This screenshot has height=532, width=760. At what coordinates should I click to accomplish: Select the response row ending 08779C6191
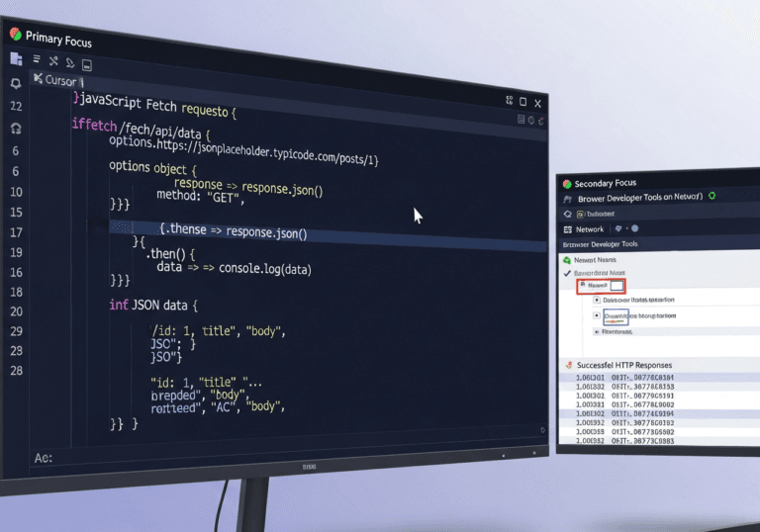tap(659, 396)
